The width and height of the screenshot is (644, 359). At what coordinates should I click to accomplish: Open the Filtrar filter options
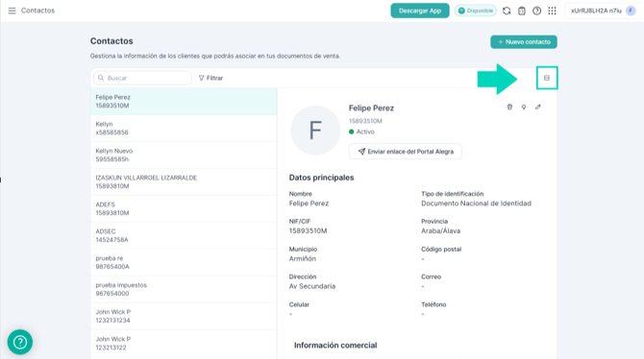coord(211,78)
